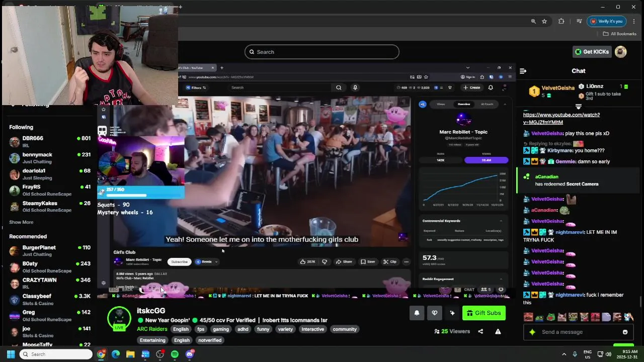This screenshot has height=362, width=644.
Task: Click the Send a message input field
Action: [x=579, y=332]
